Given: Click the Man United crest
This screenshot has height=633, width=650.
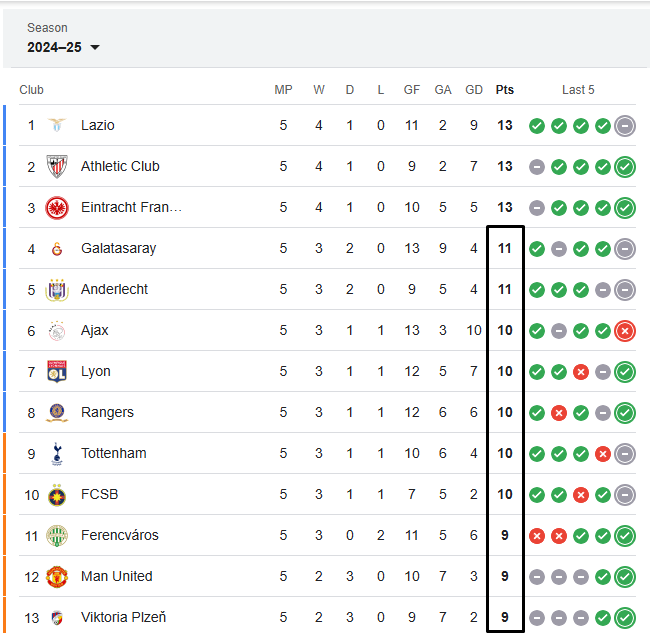Looking at the screenshot, I should pos(57,577).
